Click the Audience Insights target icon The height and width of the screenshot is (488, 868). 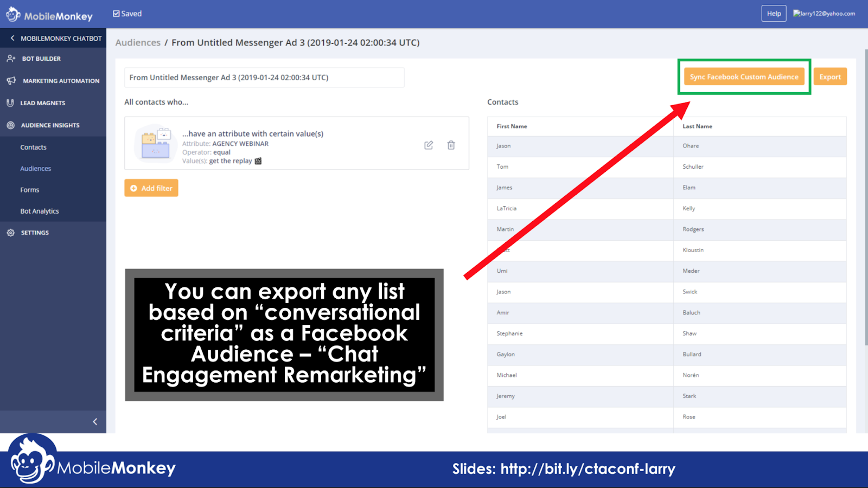click(10, 125)
